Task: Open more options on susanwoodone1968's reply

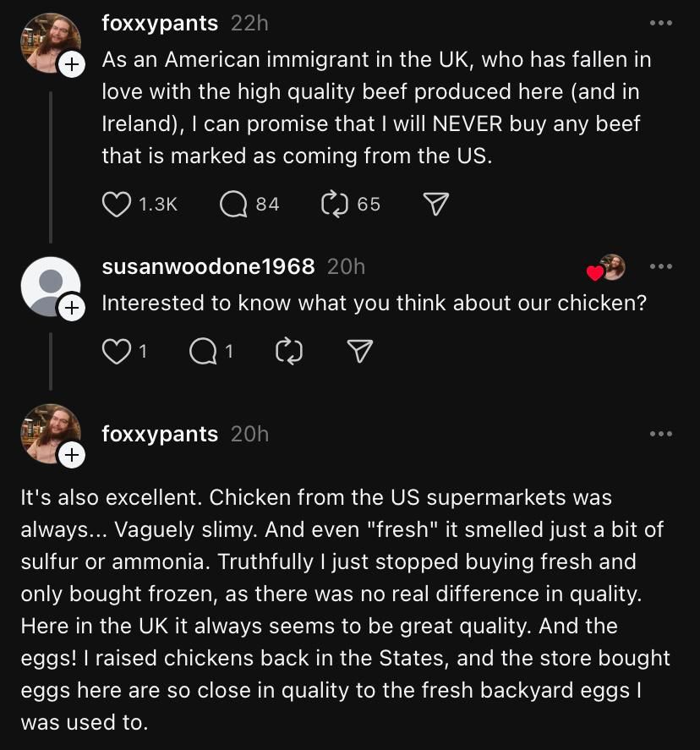Action: (661, 266)
